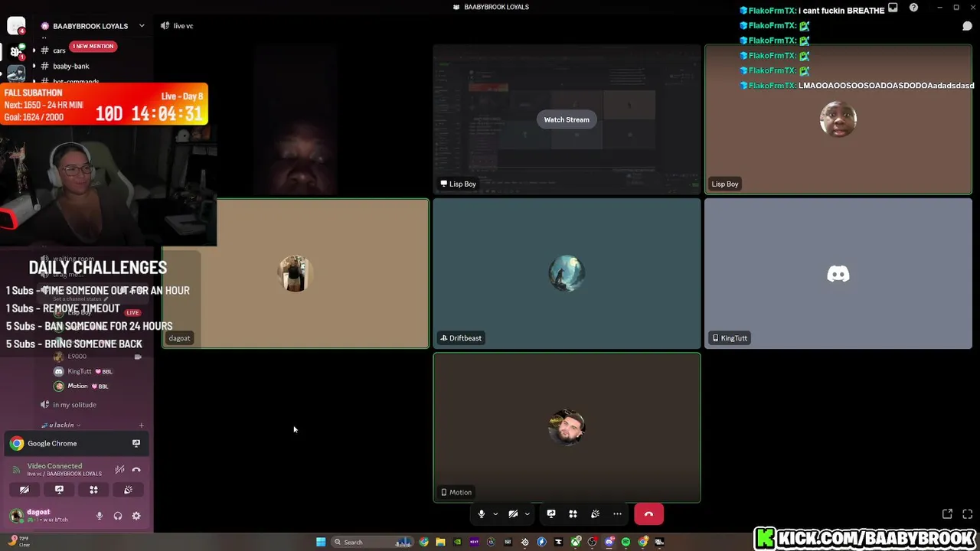The width and height of the screenshot is (980, 551).
Task: Open second server icon with 1 badge
Action: click(16, 51)
